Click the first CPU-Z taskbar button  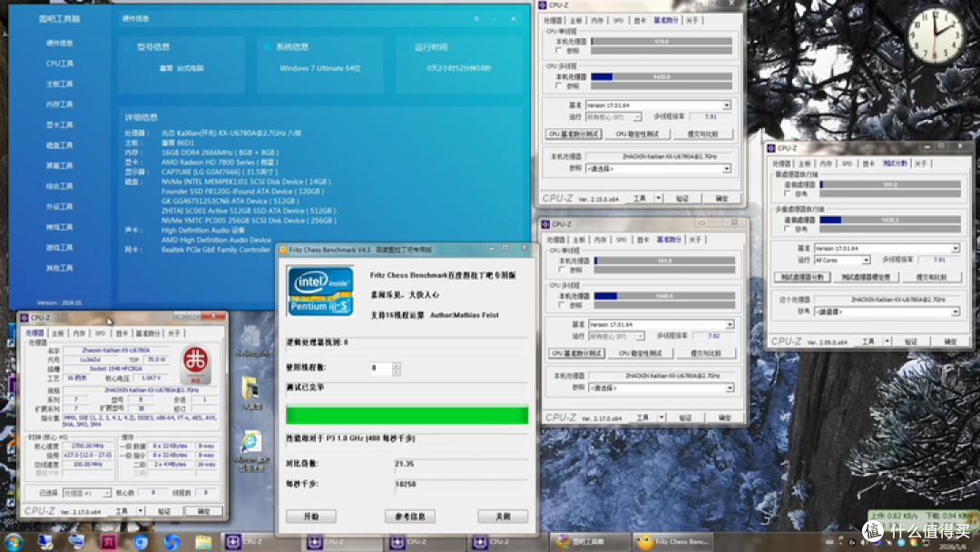(x=260, y=542)
